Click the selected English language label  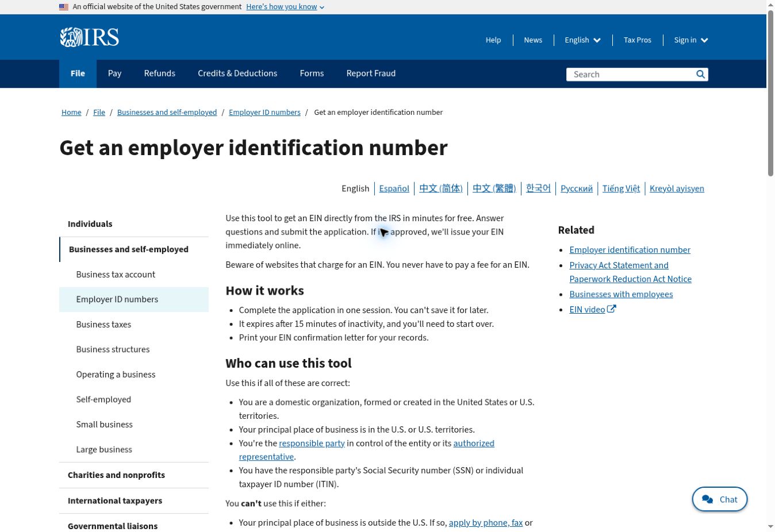[355, 188]
